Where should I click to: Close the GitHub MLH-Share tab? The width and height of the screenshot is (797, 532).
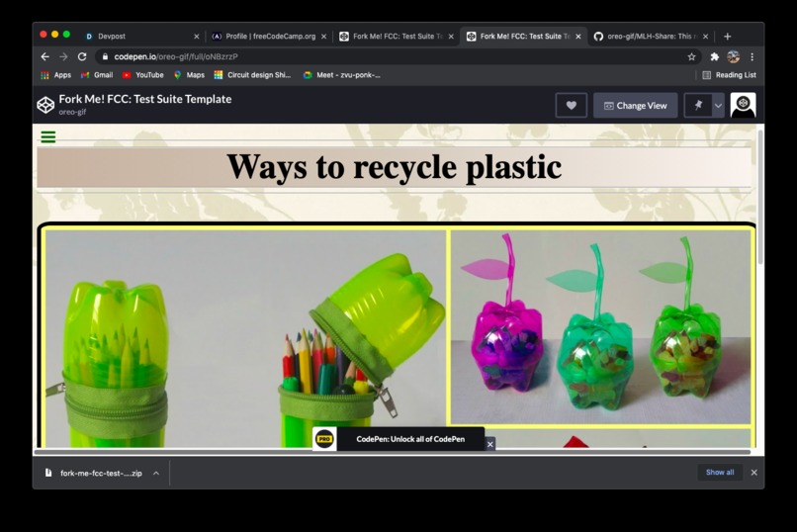[x=705, y=37]
